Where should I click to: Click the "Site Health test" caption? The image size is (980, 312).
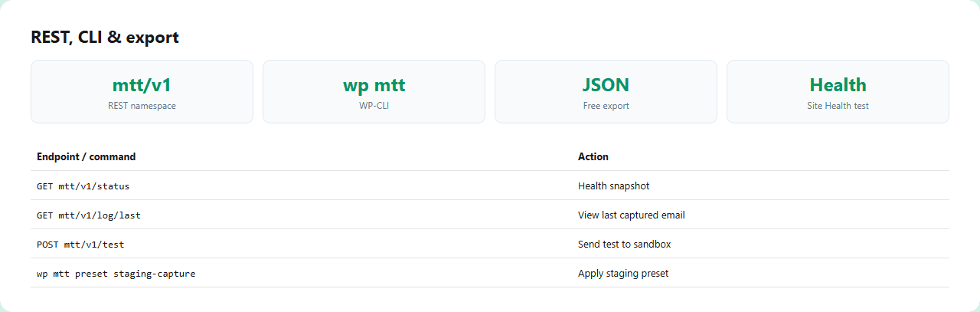(x=838, y=106)
